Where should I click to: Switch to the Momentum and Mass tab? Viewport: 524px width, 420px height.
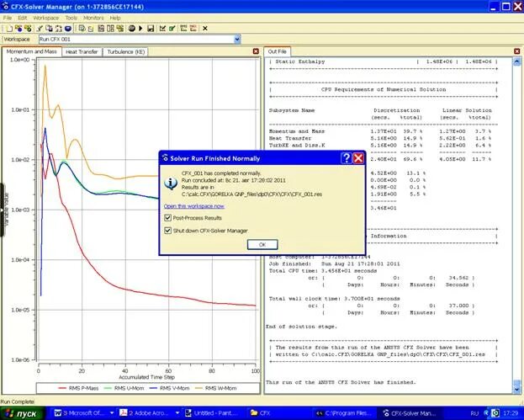[31, 51]
